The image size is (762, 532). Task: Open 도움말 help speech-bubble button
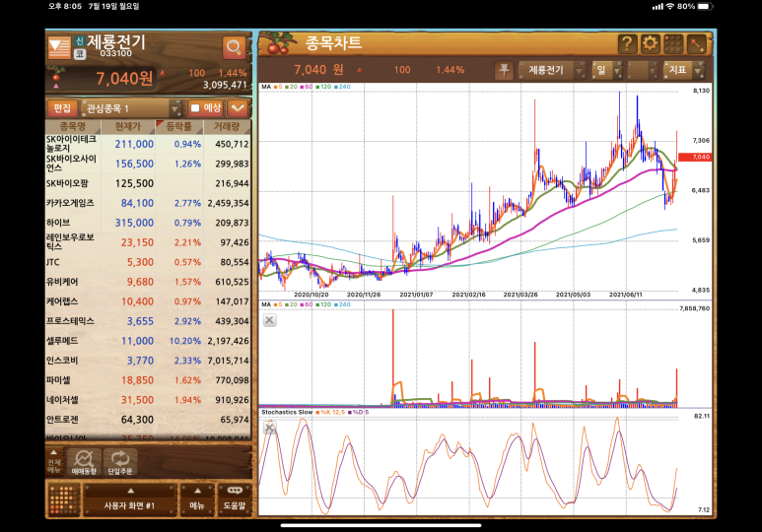tap(235, 499)
